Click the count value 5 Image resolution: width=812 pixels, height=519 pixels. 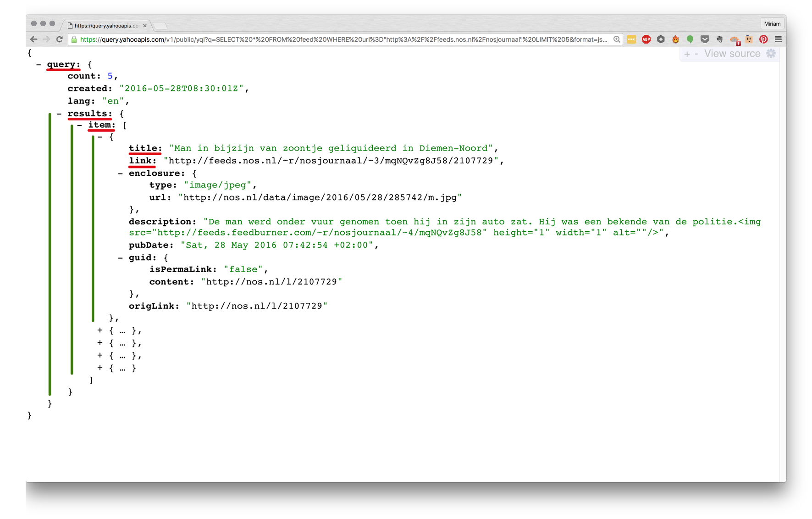110,76
